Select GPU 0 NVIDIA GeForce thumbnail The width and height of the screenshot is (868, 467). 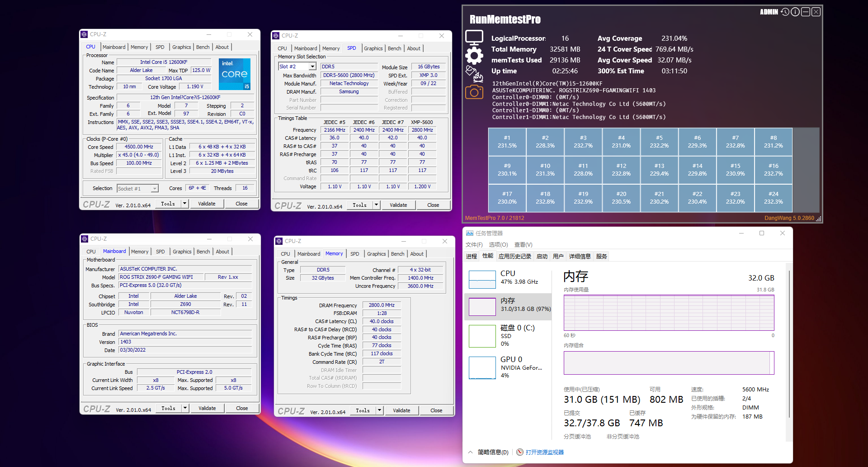pos(482,368)
